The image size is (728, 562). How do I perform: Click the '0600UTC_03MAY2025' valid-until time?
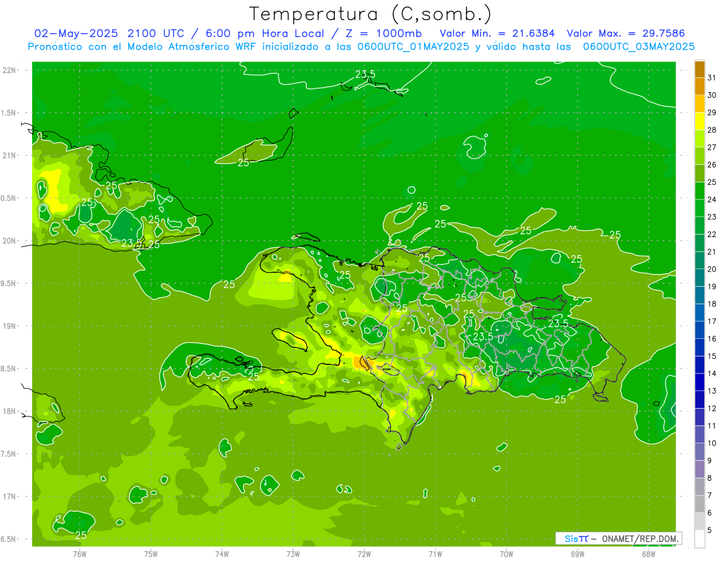coord(639,47)
